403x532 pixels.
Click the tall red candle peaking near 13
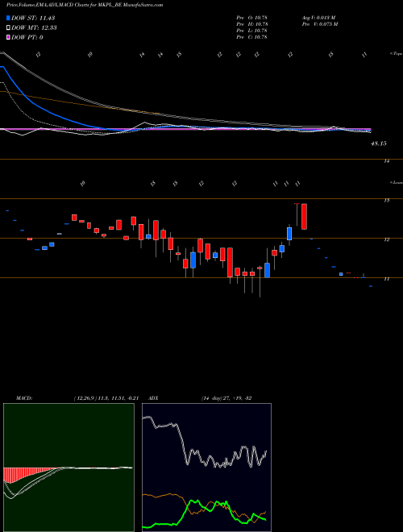[x=305, y=217]
